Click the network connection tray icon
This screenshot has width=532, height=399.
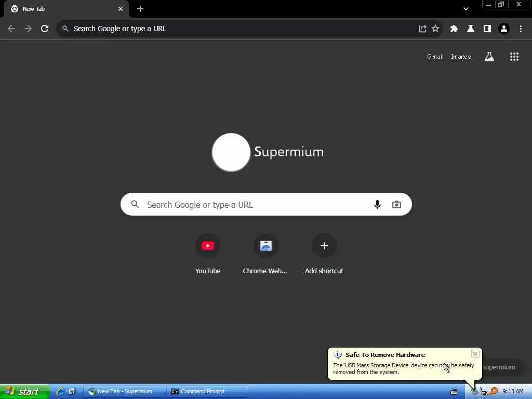click(x=484, y=392)
